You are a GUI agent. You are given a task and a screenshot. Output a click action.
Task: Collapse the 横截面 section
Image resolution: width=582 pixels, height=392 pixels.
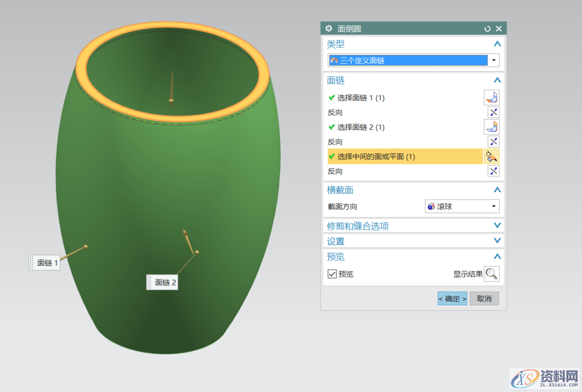497,190
